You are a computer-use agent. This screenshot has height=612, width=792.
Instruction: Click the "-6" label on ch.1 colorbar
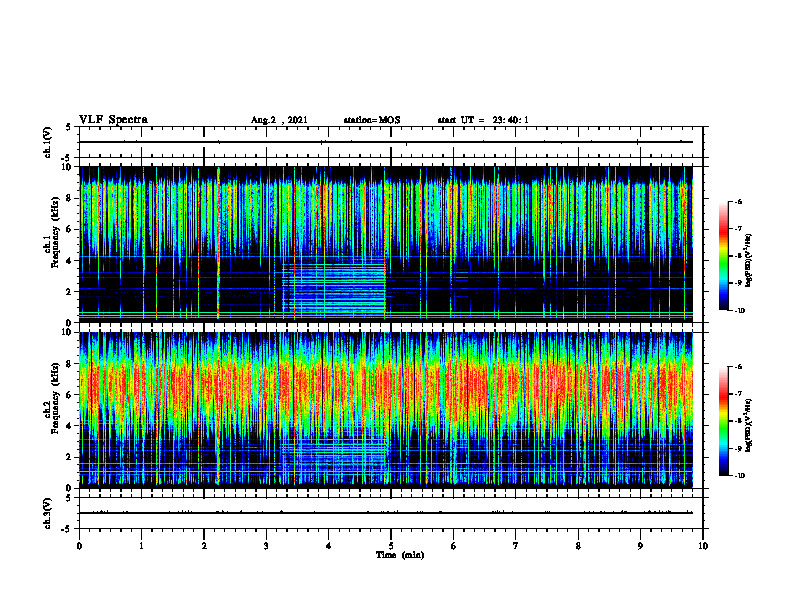[738, 201]
